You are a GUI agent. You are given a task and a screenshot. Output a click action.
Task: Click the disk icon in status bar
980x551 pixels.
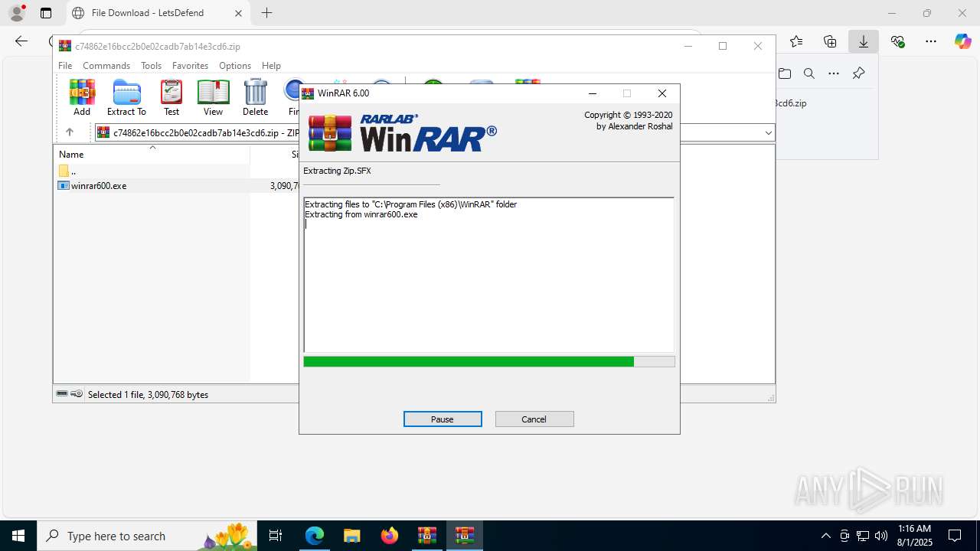click(62, 394)
